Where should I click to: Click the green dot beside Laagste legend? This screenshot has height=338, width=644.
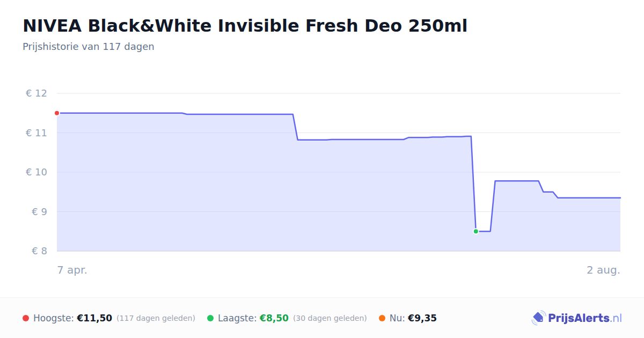(210, 318)
